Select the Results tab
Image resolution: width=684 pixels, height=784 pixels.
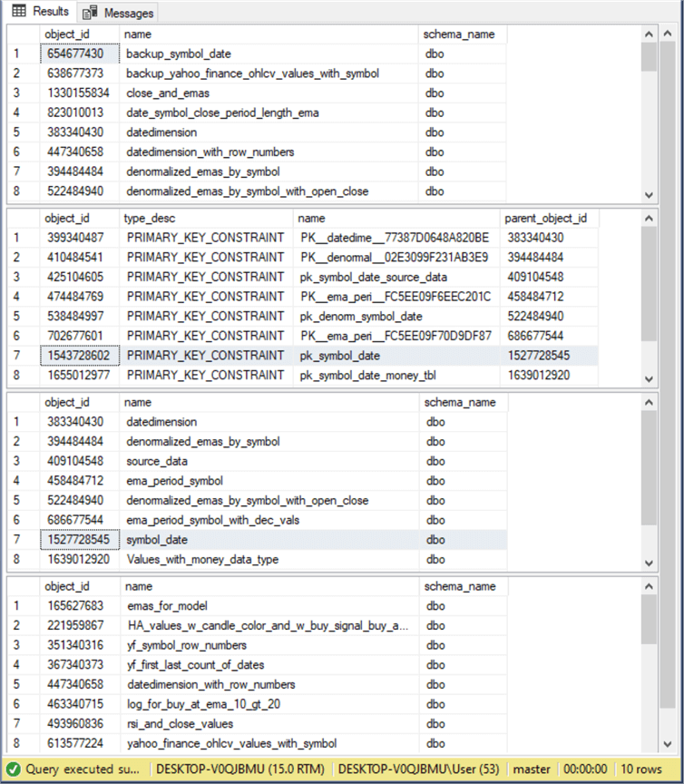click(x=40, y=11)
